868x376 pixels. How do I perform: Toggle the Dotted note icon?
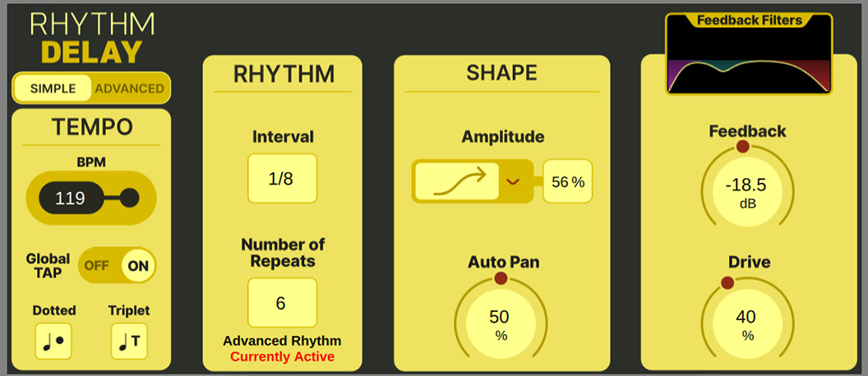53,341
